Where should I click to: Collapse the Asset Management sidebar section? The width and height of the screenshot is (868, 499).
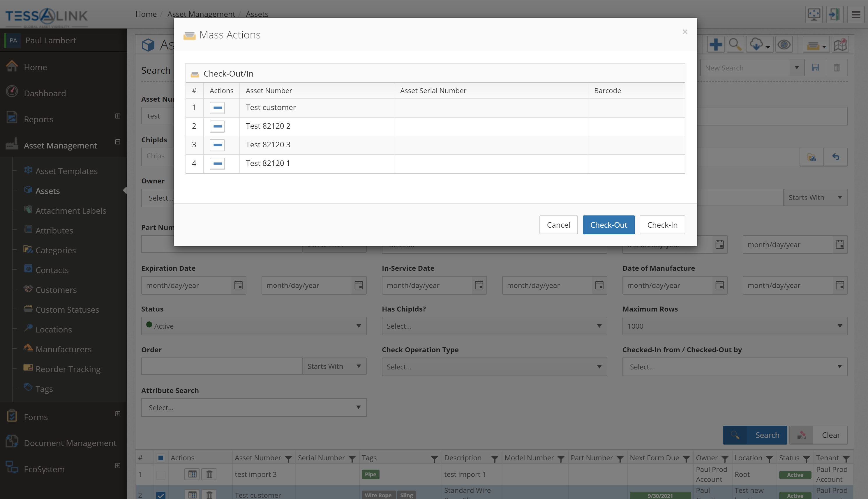click(118, 142)
